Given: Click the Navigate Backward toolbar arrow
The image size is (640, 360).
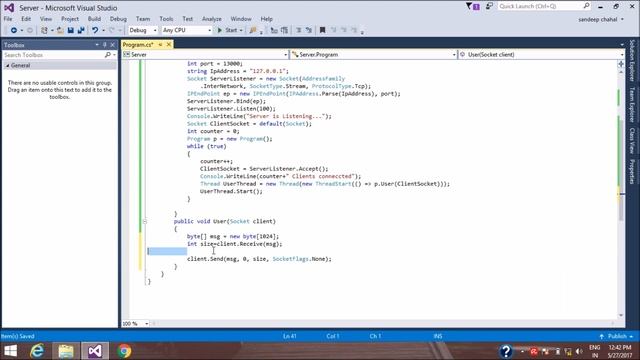Looking at the screenshot, I should (x=13, y=30).
